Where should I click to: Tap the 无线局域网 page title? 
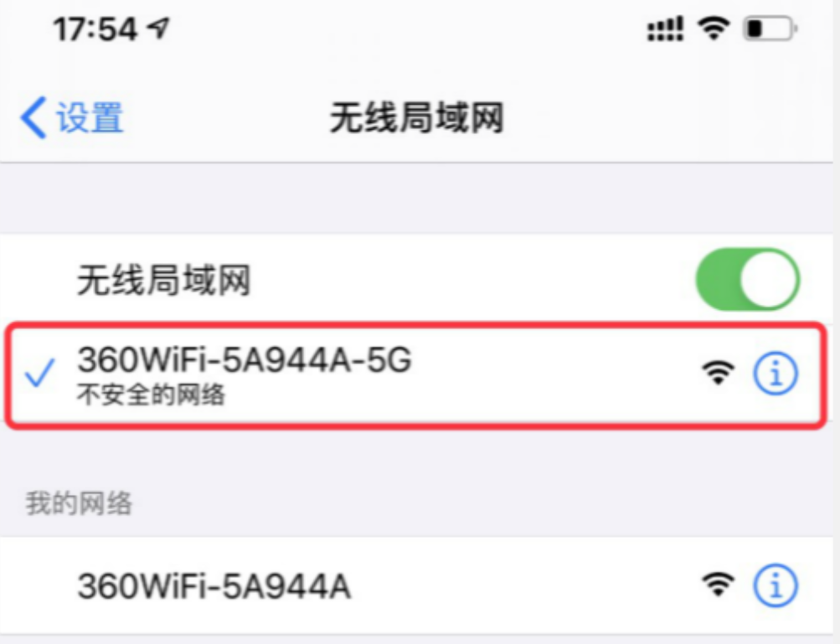click(417, 118)
